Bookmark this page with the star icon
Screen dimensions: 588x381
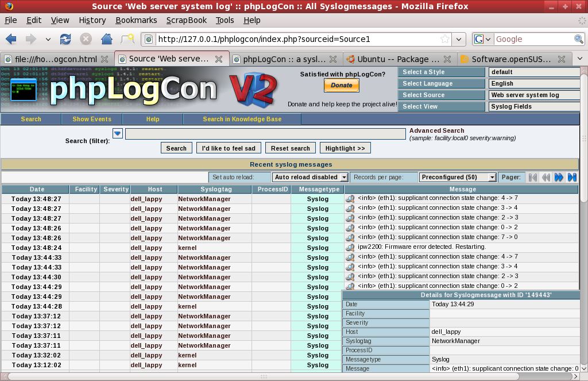point(445,39)
